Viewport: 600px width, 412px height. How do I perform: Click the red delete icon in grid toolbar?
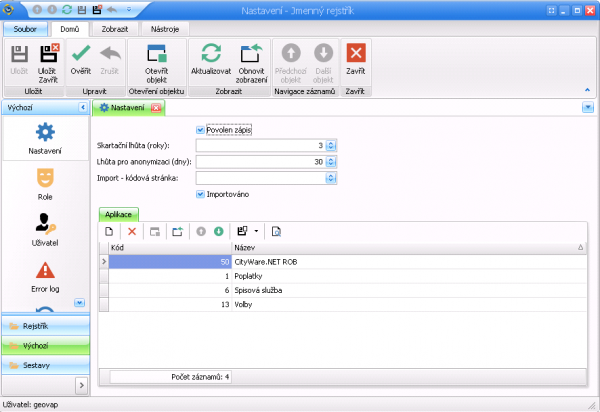click(x=132, y=231)
